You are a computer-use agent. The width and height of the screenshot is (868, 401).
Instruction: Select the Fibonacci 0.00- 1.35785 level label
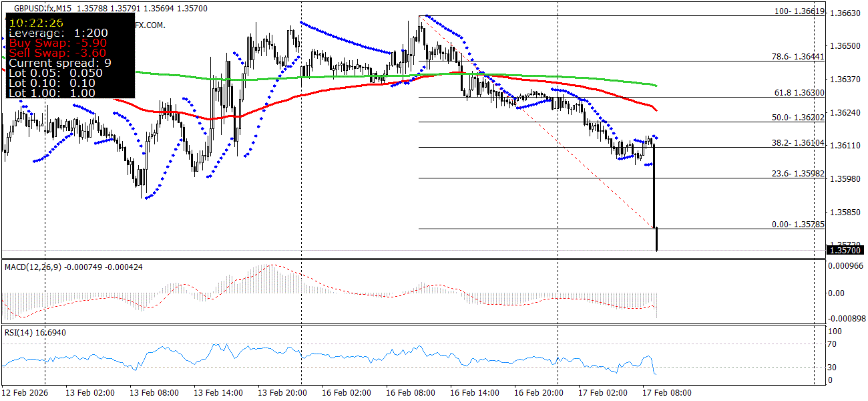(798, 225)
